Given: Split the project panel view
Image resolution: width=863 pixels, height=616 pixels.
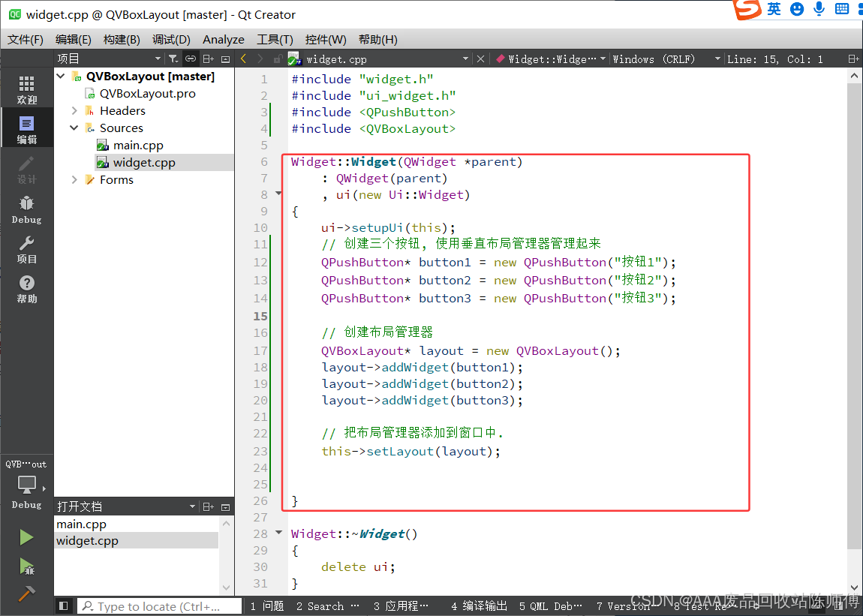Looking at the screenshot, I should coord(208,59).
